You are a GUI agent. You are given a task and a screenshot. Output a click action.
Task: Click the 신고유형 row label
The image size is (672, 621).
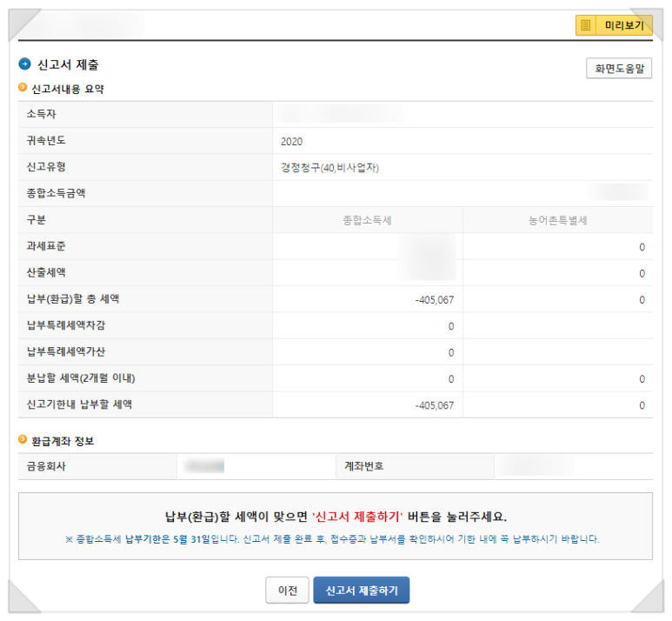tap(46, 167)
